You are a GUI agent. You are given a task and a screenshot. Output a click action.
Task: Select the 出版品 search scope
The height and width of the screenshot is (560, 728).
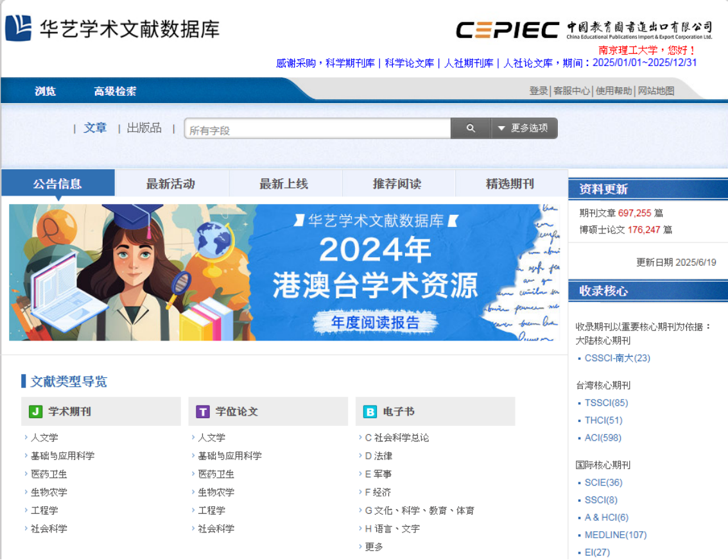[144, 128]
